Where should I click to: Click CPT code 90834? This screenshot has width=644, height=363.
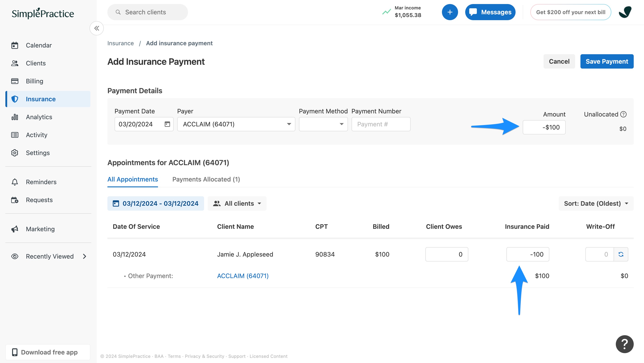(325, 254)
